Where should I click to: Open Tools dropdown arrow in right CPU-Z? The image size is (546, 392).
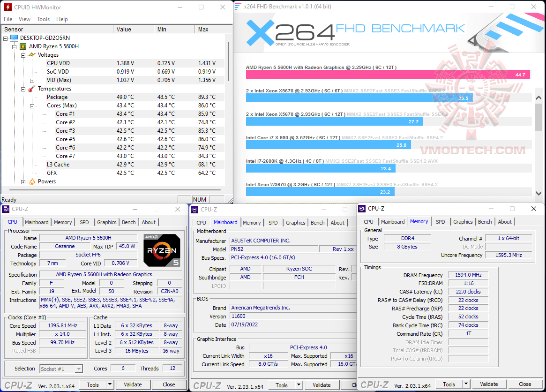tap(466, 384)
